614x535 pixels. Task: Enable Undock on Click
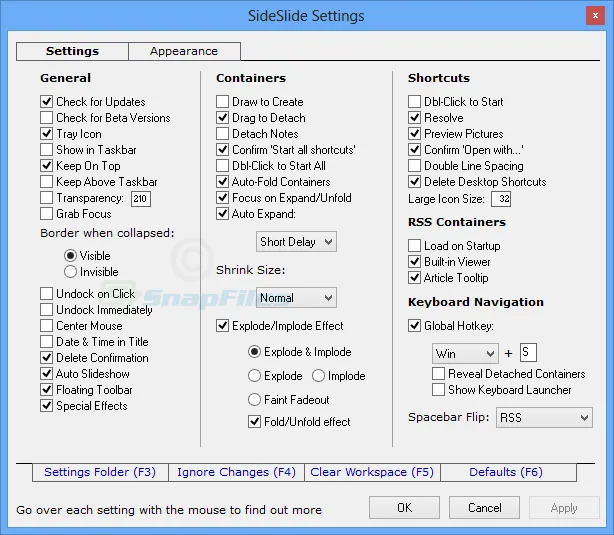click(x=47, y=294)
